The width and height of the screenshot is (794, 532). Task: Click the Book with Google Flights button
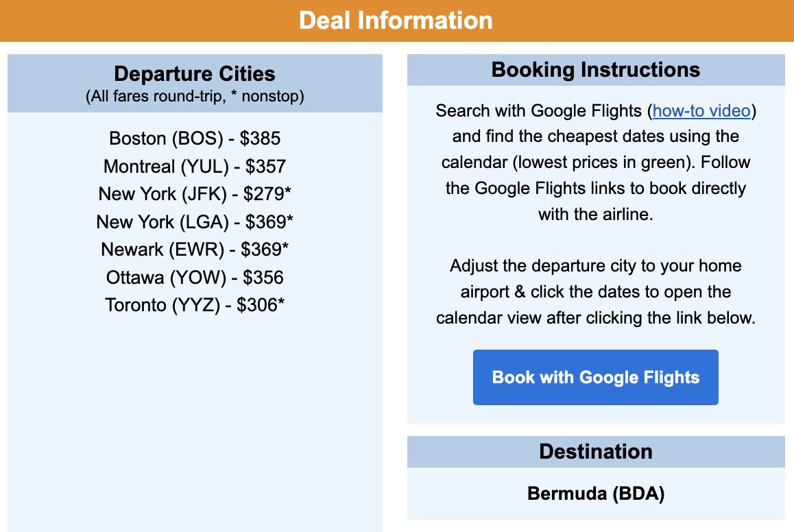point(595,377)
